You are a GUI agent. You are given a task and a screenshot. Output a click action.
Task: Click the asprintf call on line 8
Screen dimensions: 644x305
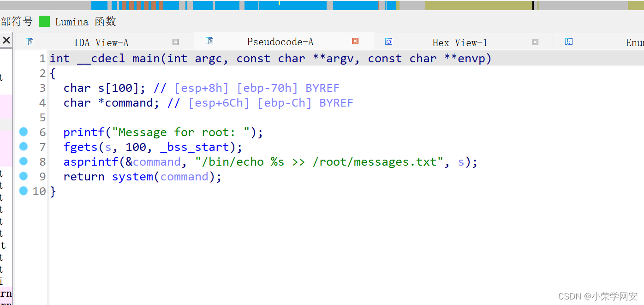click(x=91, y=162)
